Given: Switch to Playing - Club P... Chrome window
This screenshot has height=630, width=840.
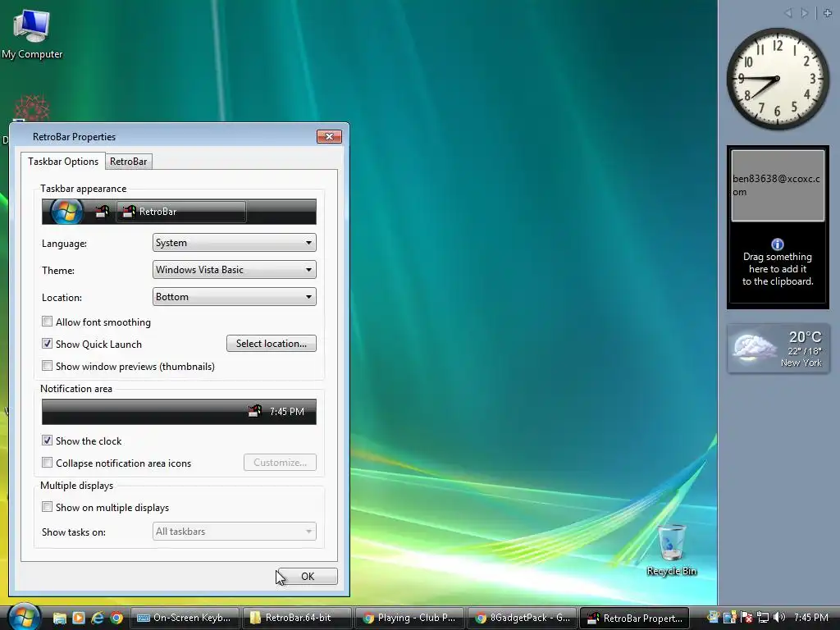Looking at the screenshot, I should [x=410, y=619].
